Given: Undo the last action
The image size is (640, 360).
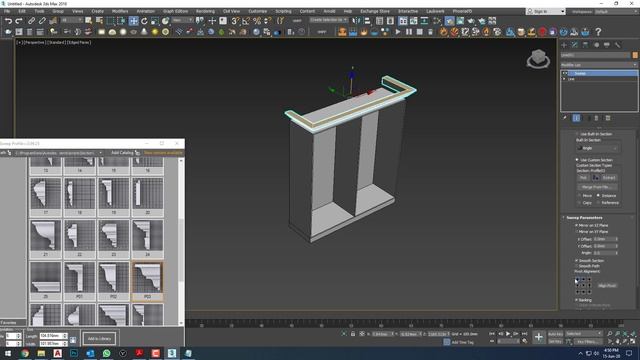Looking at the screenshot, I should coord(8,20).
